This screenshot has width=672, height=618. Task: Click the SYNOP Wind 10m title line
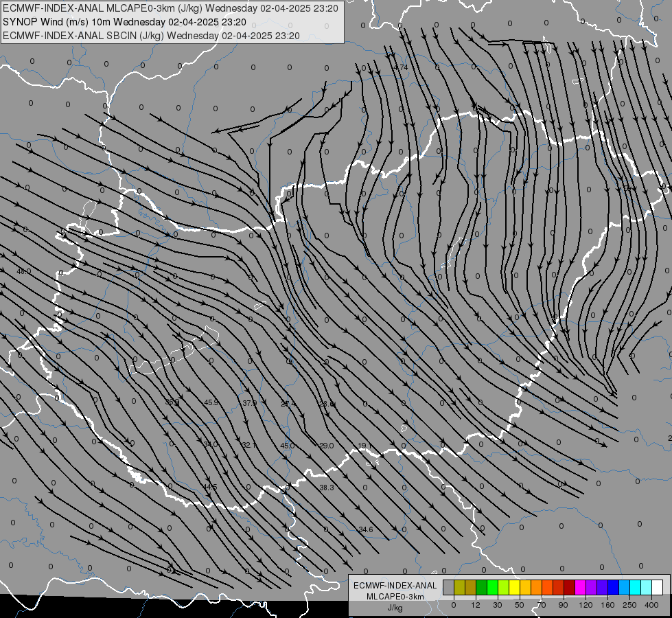pos(124,22)
